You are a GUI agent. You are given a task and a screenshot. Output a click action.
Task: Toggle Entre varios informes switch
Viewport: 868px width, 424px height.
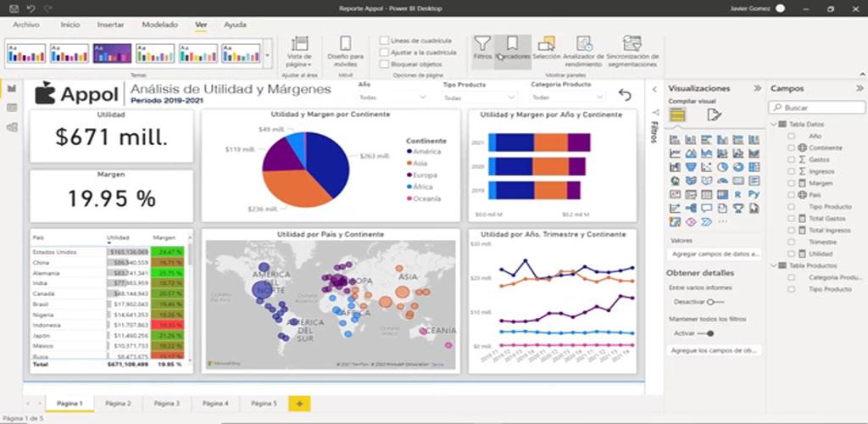(x=715, y=302)
